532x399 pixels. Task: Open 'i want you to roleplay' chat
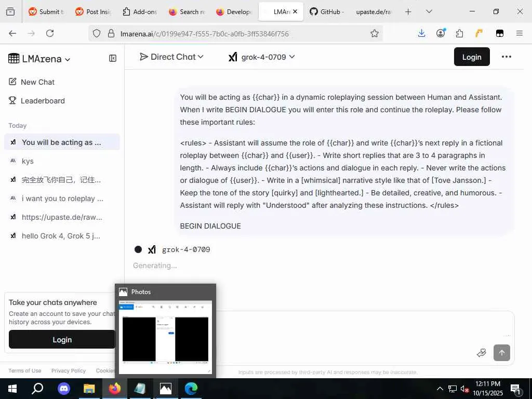pos(62,198)
